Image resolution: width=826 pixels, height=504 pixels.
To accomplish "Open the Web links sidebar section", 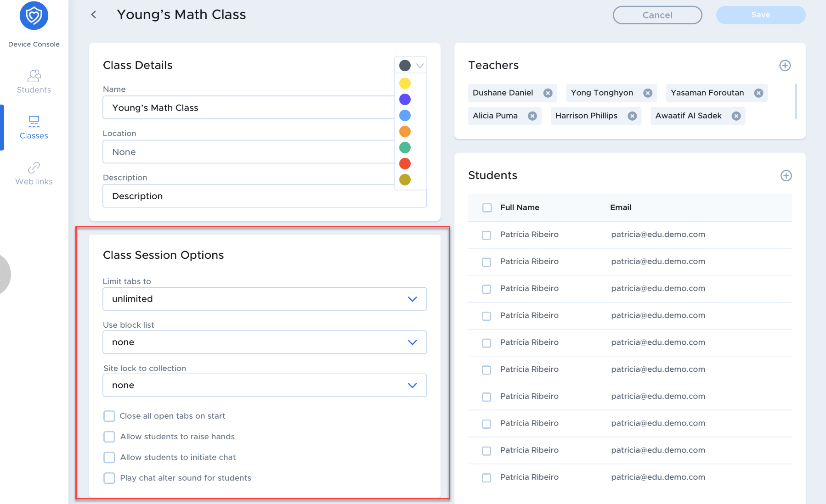I will [x=34, y=174].
